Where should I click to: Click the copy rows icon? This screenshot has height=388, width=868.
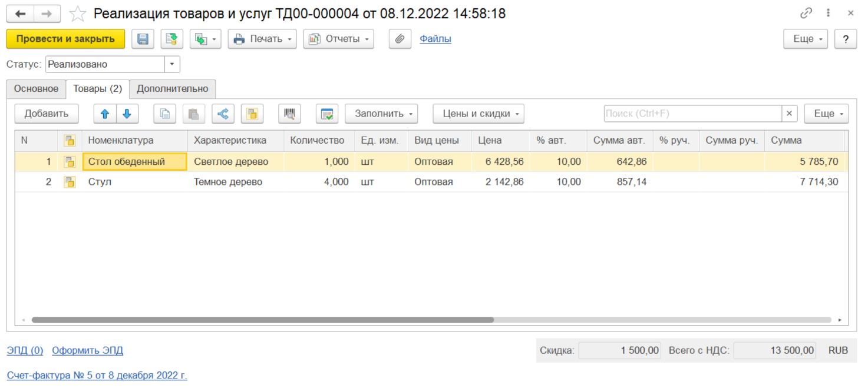(165, 114)
